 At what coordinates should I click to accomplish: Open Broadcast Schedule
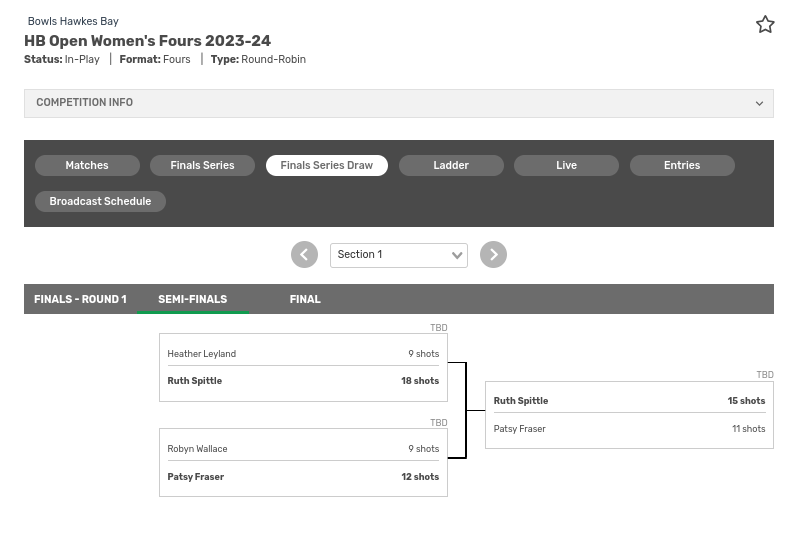pyautogui.click(x=100, y=202)
